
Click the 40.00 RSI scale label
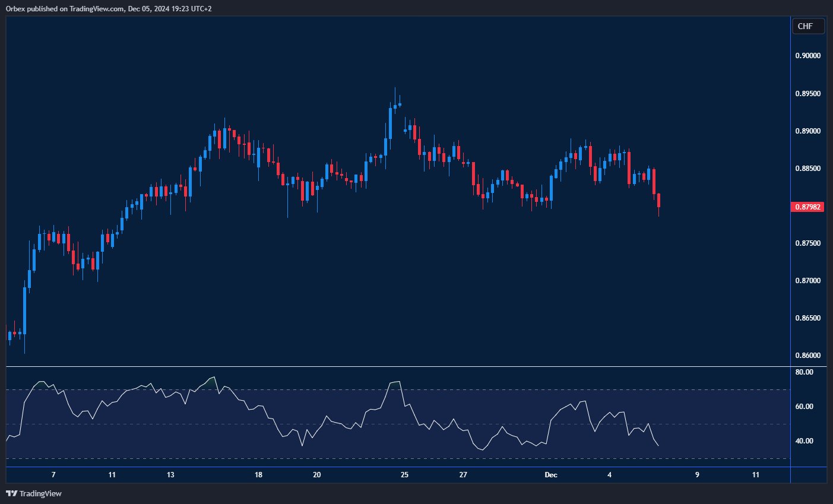804,441
